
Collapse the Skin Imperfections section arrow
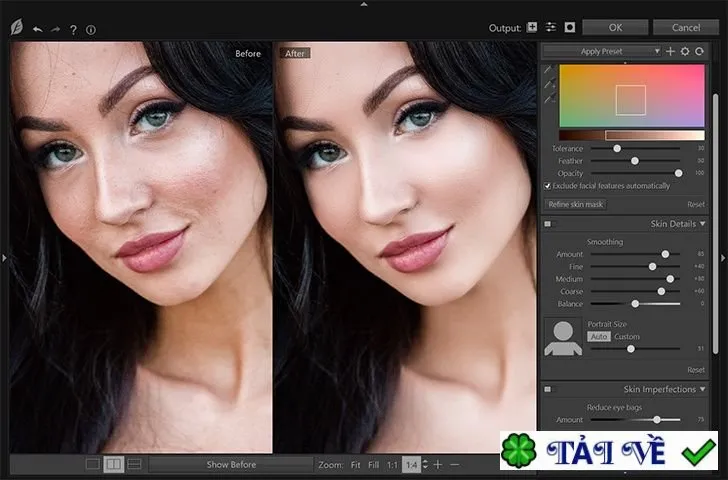point(703,389)
